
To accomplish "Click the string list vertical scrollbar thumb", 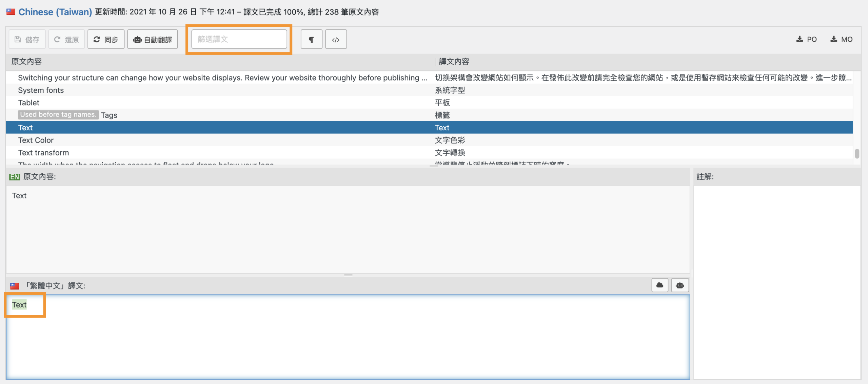I will 857,153.
